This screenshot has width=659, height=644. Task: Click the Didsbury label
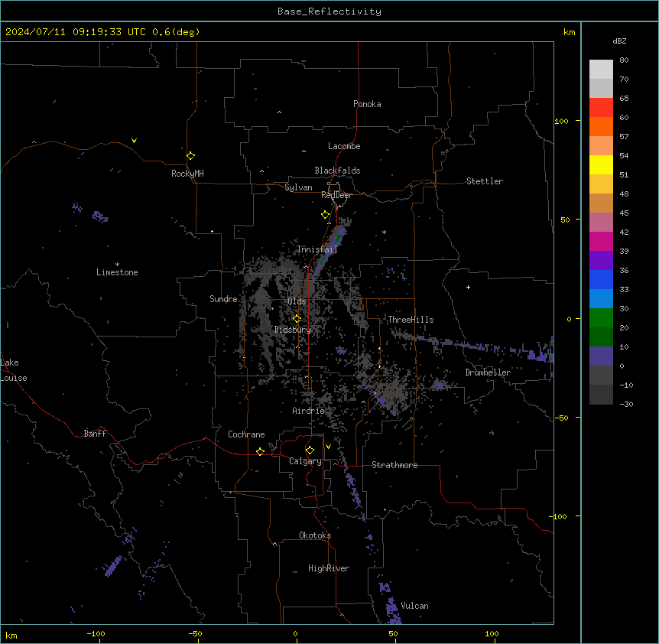(x=293, y=330)
